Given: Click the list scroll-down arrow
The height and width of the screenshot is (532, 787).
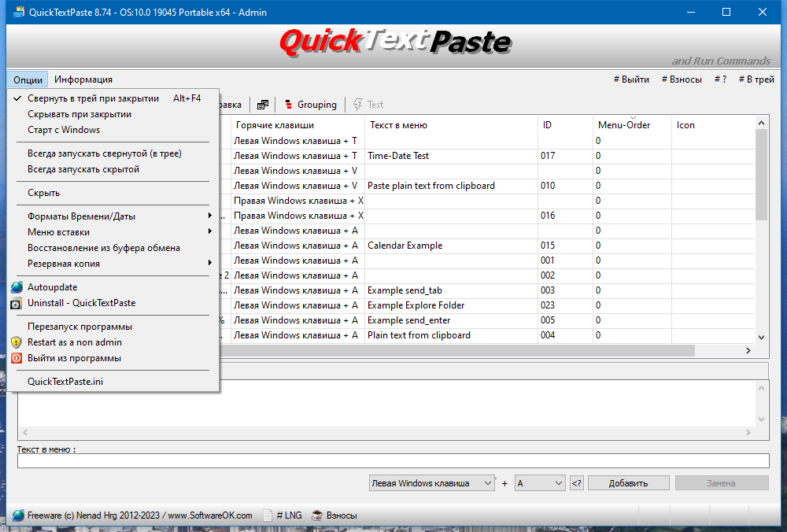Looking at the screenshot, I should [x=761, y=338].
